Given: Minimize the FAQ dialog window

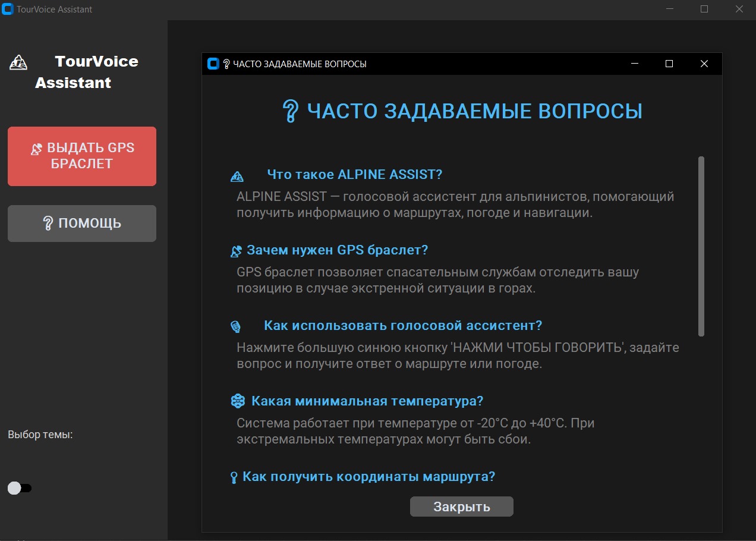Looking at the screenshot, I should click(x=634, y=64).
